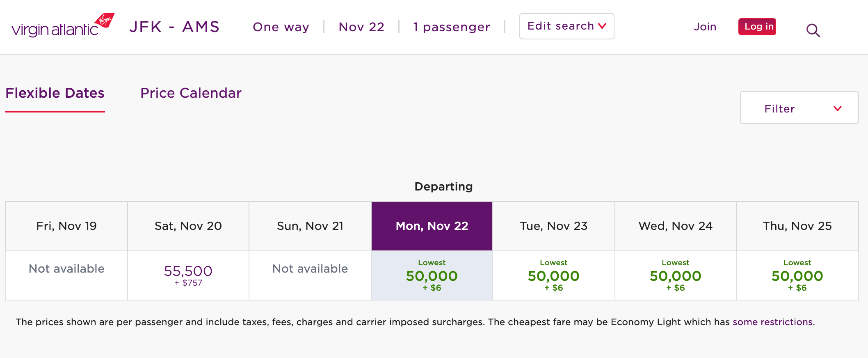The width and height of the screenshot is (868, 358).
Task: Click the Log in button
Action: [x=757, y=27]
